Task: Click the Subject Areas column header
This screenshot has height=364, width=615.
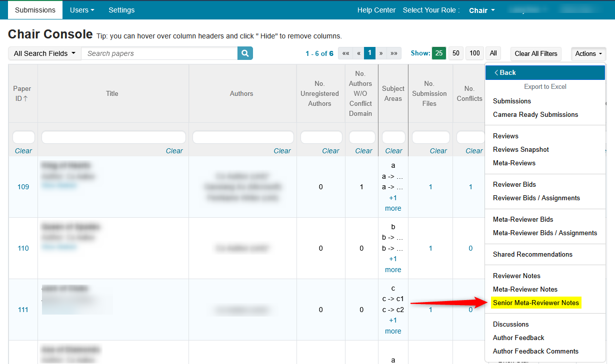Action: 393,93
